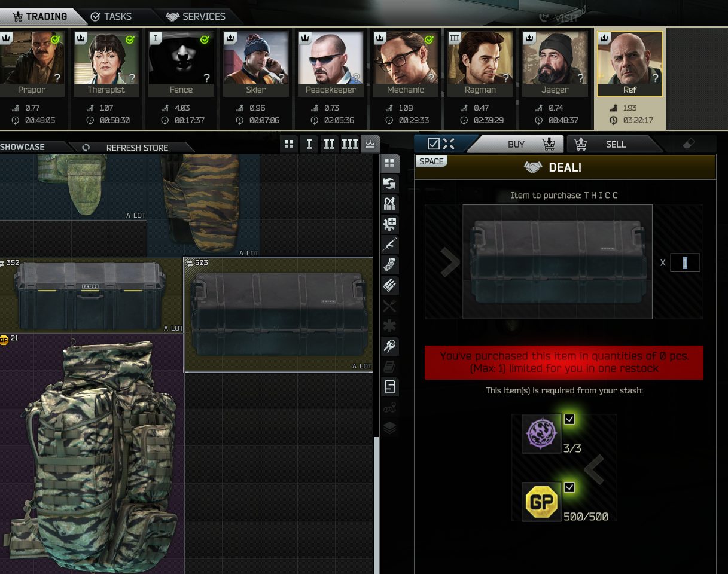Select the green digital camo rig offer

click(73, 187)
